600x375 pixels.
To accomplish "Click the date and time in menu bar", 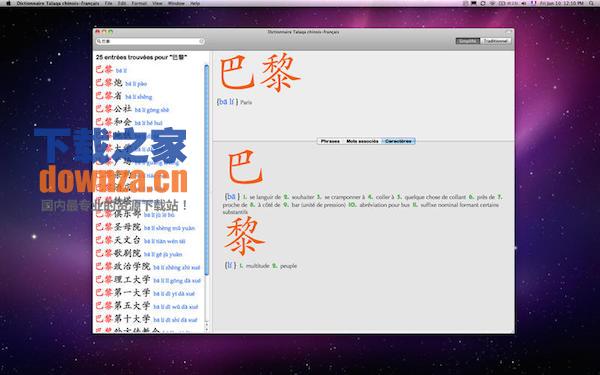I will tap(561, 3).
